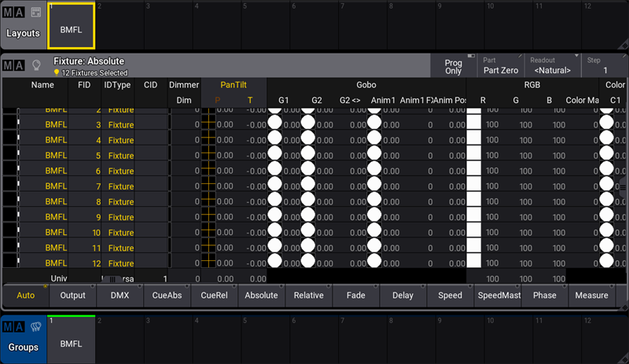629x364 pixels.
Task: Click the PanTilt column header
Action: click(234, 85)
